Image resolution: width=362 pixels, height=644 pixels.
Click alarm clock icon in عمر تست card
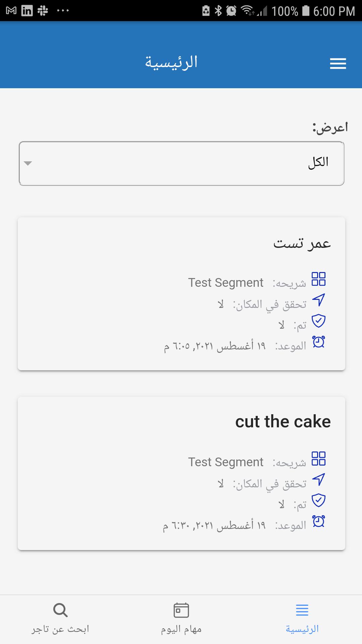318,342
